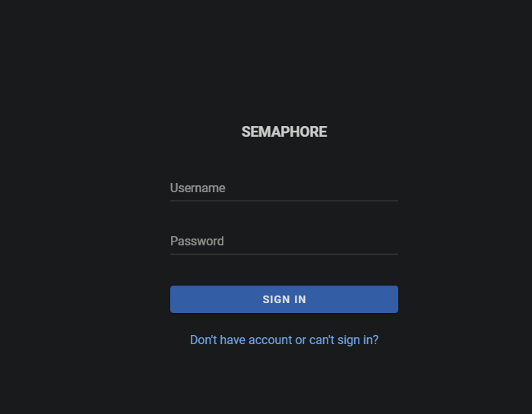Hit the SIGN IN login button
The width and height of the screenshot is (532, 414).
coord(283,299)
